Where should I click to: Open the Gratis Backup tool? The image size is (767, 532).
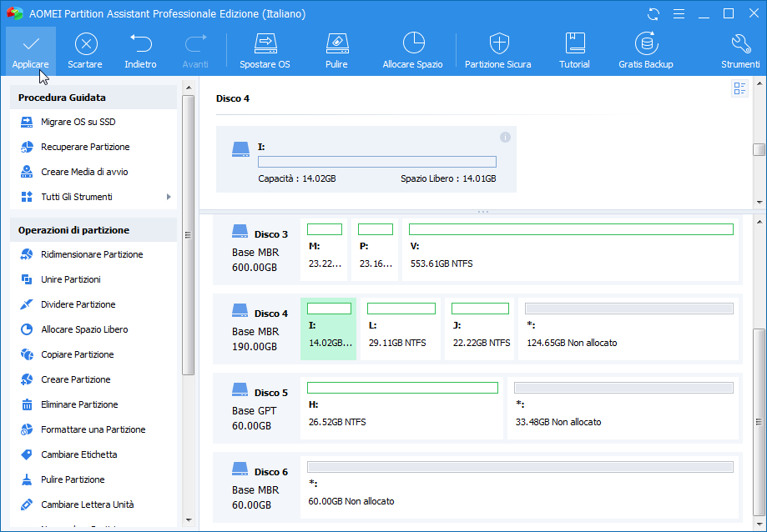click(x=645, y=51)
